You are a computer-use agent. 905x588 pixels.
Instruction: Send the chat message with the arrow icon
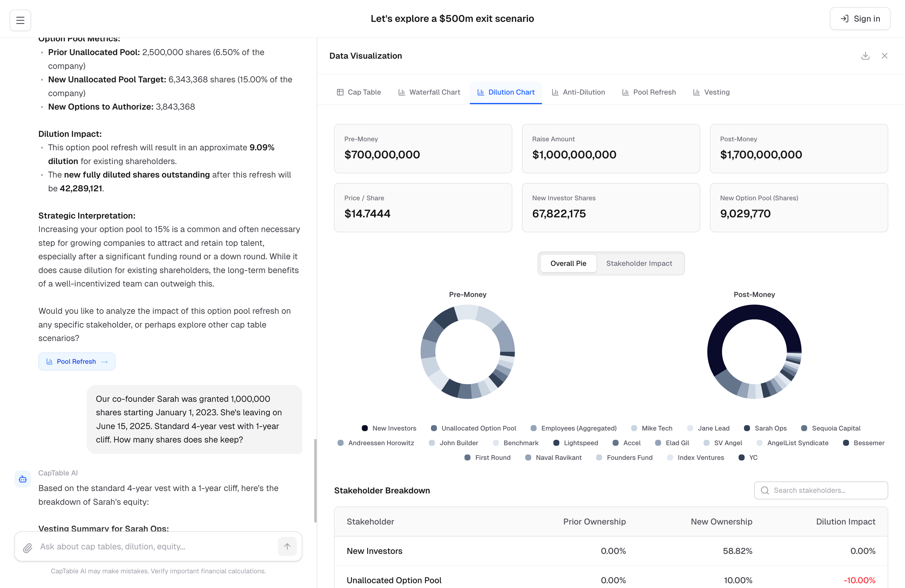point(287,547)
